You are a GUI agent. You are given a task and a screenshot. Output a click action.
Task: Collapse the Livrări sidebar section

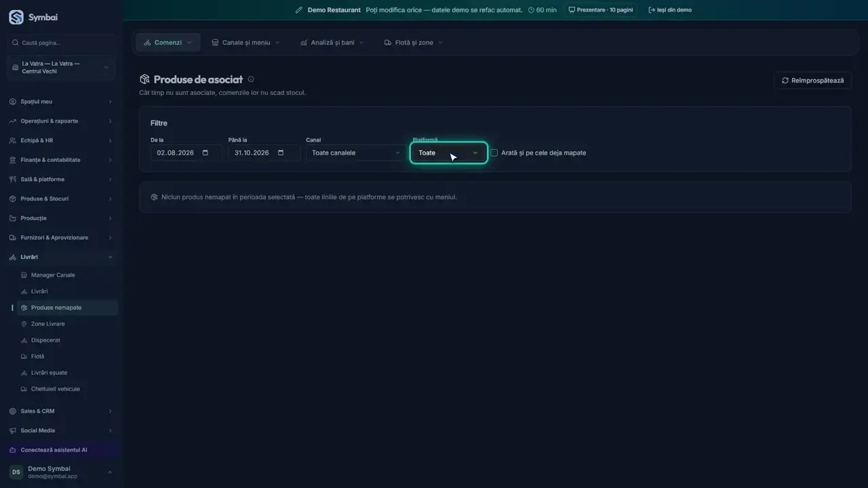pos(61,257)
